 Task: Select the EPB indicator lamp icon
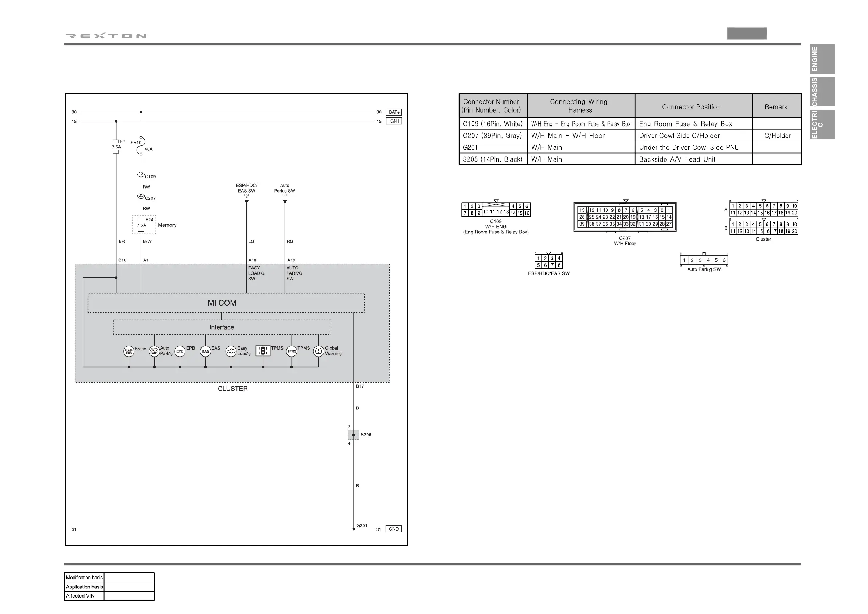pyautogui.click(x=180, y=351)
